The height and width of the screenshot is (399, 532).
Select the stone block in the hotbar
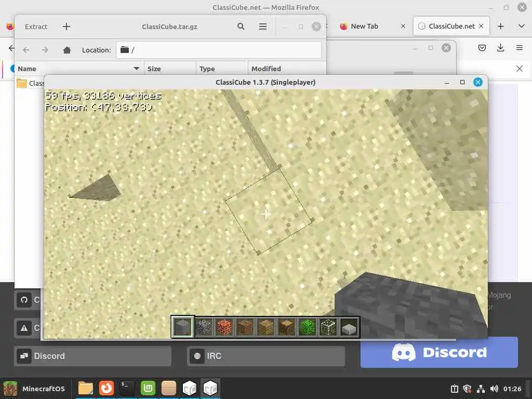point(182,327)
